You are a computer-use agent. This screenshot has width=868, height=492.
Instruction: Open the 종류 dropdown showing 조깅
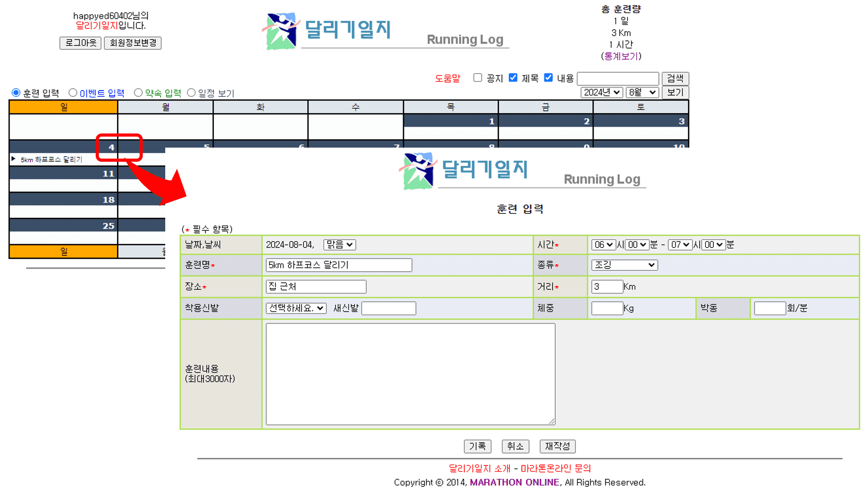point(624,264)
